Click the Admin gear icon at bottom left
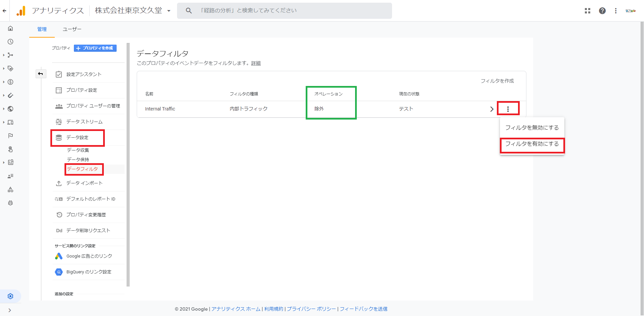 click(x=10, y=296)
